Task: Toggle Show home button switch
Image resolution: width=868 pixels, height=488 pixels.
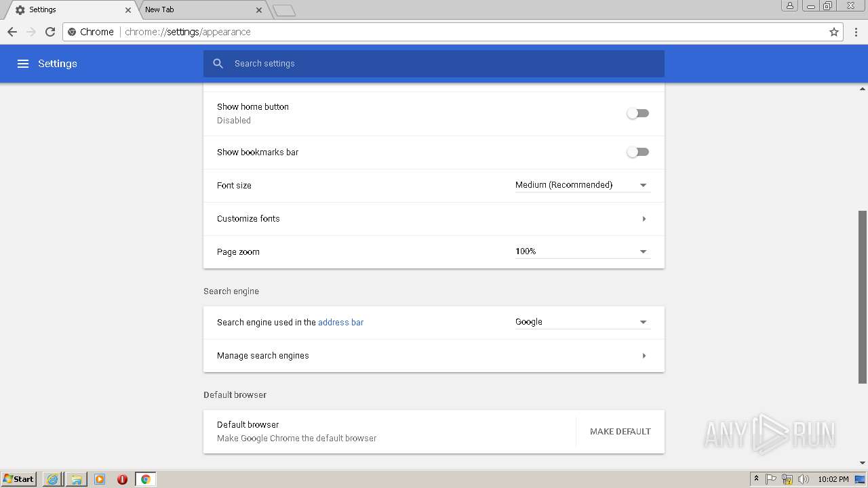Action: (x=637, y=113)
